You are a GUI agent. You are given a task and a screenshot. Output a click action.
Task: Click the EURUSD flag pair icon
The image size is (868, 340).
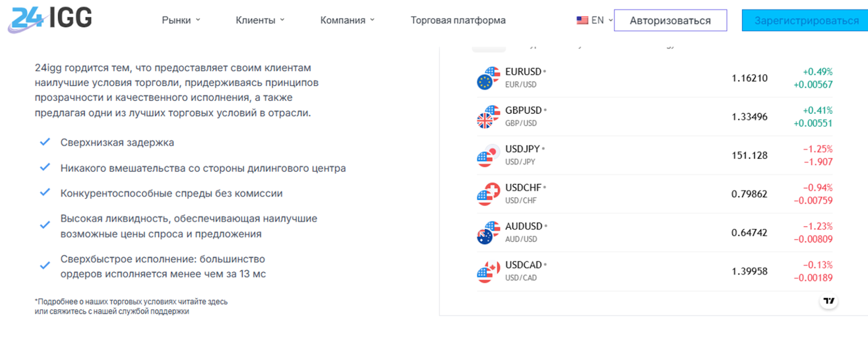pyautogui.click(x=488, y=78)
